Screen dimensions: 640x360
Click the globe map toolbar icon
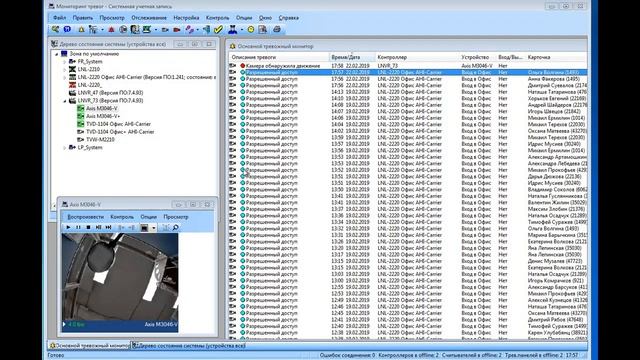tap(123, 29)
